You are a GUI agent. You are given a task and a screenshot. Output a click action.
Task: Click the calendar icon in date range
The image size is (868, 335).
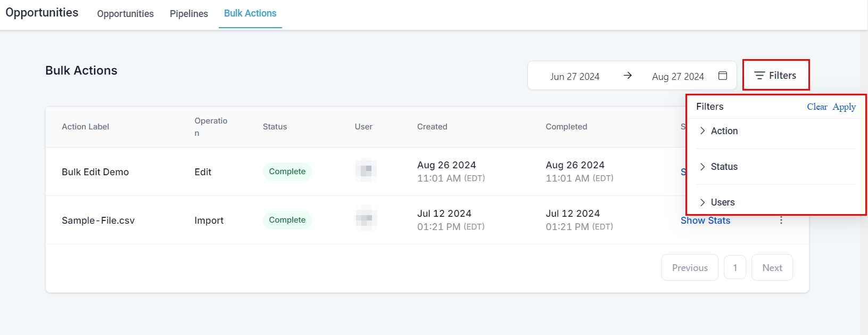click(x=722, y=76)
